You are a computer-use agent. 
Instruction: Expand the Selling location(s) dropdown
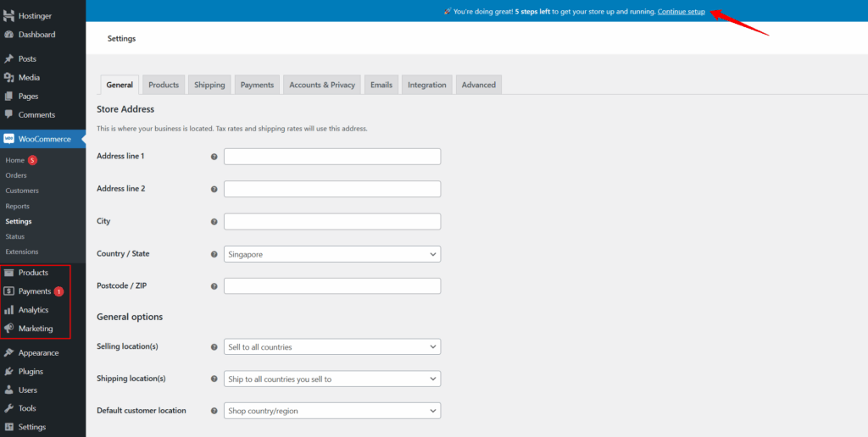coord(331,346)
